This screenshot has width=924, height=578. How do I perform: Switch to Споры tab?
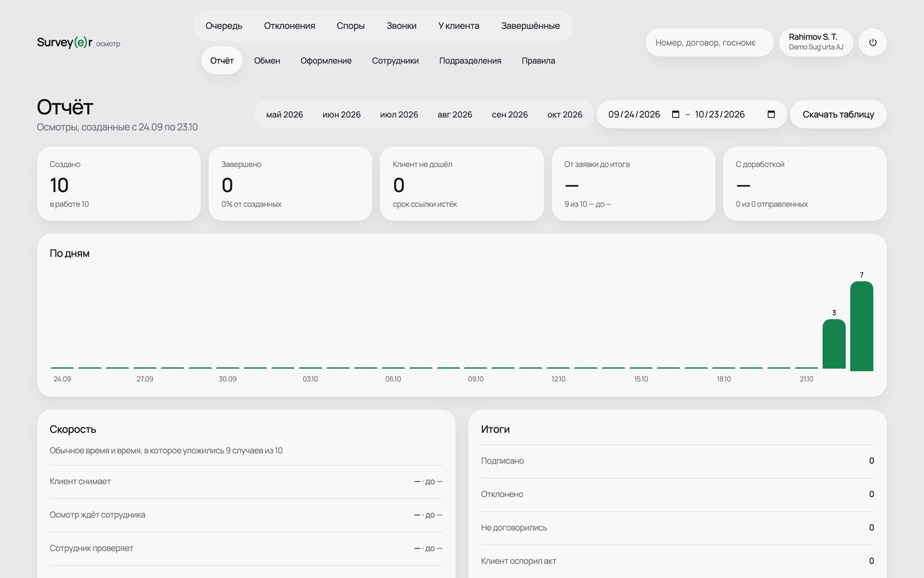(351, 26)
